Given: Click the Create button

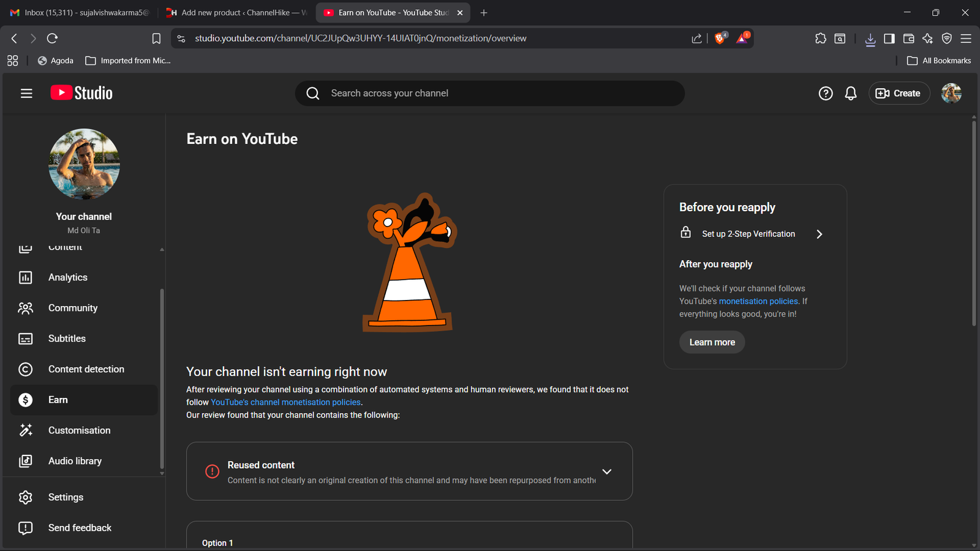Looking at the screenshot, I should (899, 93).
